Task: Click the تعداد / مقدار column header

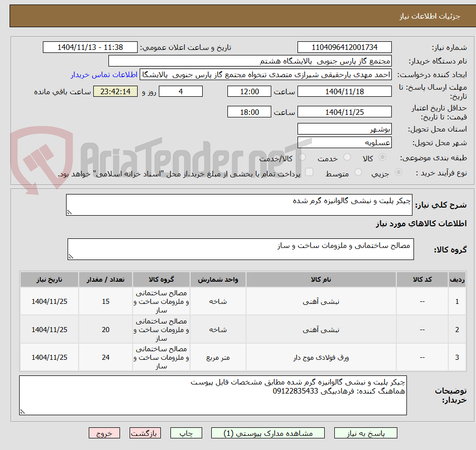Action: tap(106, 280)
